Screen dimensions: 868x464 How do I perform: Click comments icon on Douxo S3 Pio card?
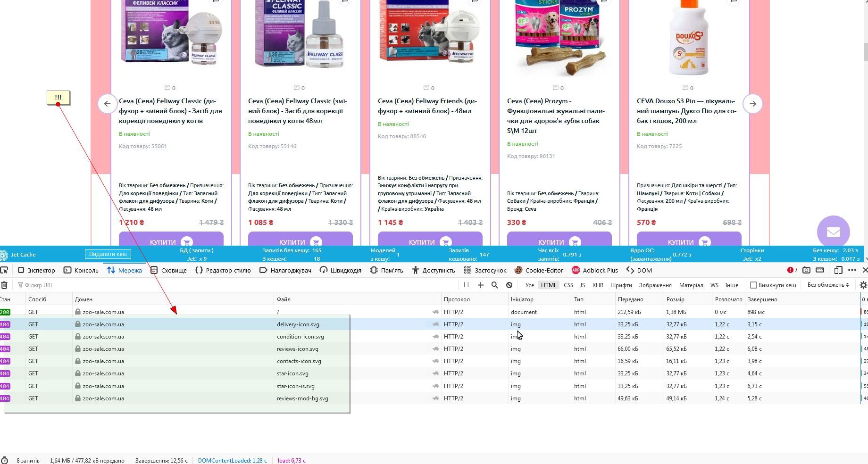pos(685,88)
